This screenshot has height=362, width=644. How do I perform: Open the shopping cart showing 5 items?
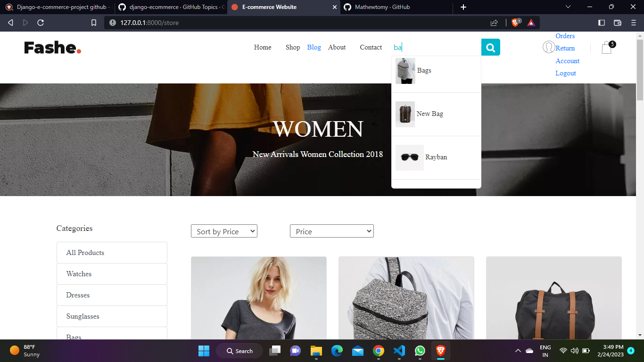[606, 47]
